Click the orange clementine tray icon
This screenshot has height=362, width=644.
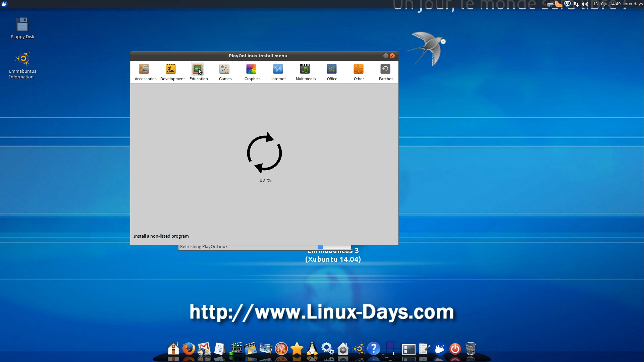(x=558, y=4)
